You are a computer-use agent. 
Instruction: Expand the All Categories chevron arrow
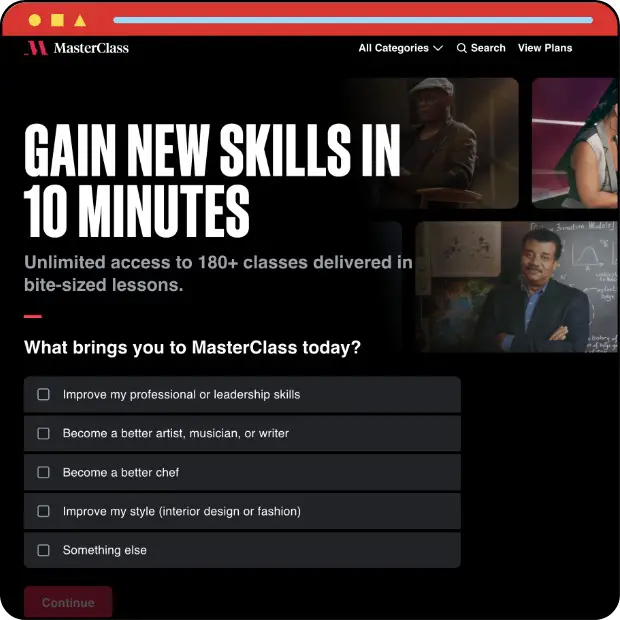pyautogui.click(x=438, y=48)
